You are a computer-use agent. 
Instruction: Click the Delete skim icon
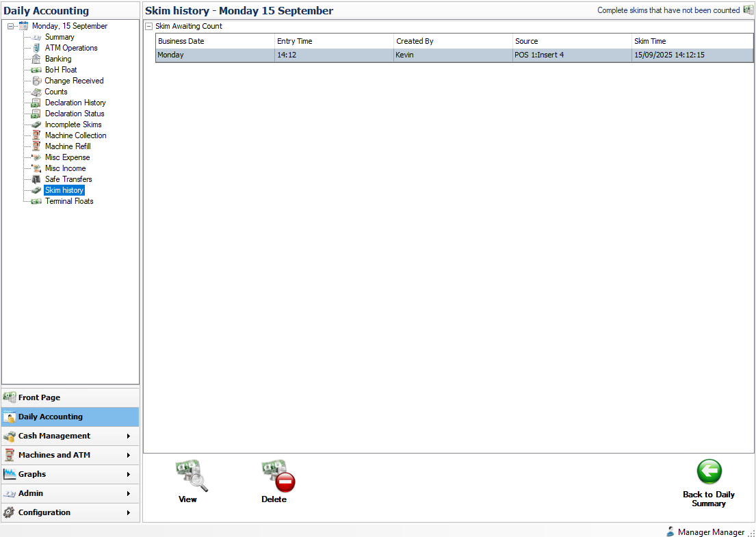277,475
